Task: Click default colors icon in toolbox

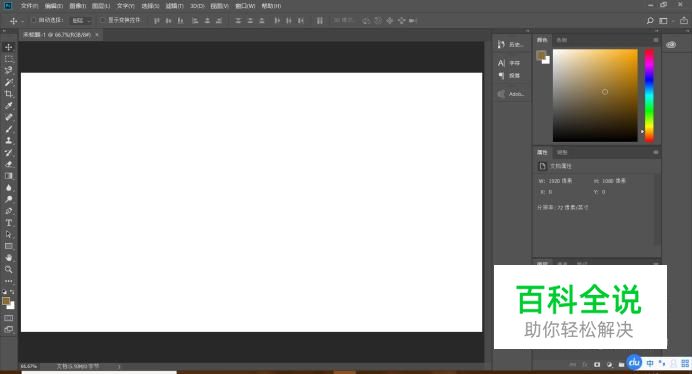Action: coord(4,292)
